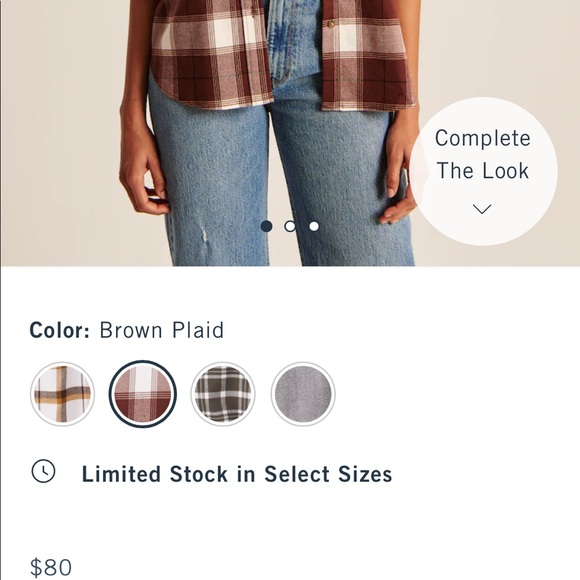Viewport: 580px width, 580px height.
Task: Select the solid grey color swatch
Action: [303, 394]
